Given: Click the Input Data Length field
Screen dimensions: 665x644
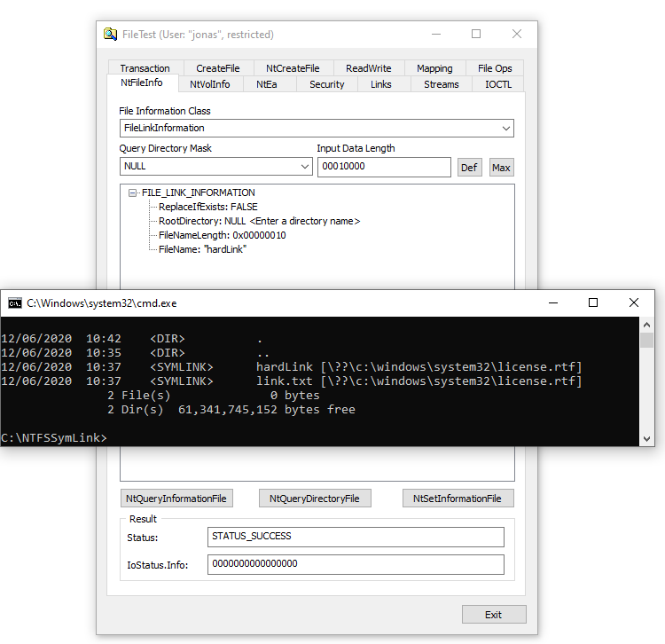Looking at the screenshot, I should 384,167.
